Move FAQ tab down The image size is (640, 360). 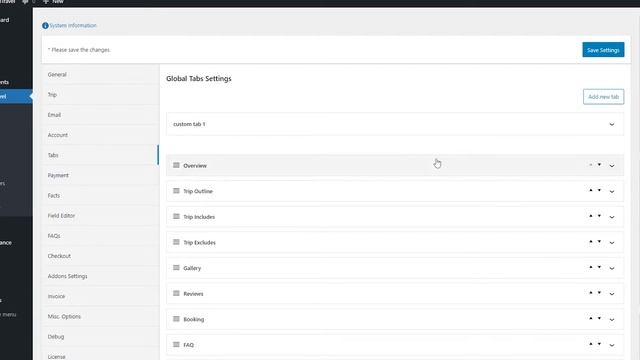point(599,344)
